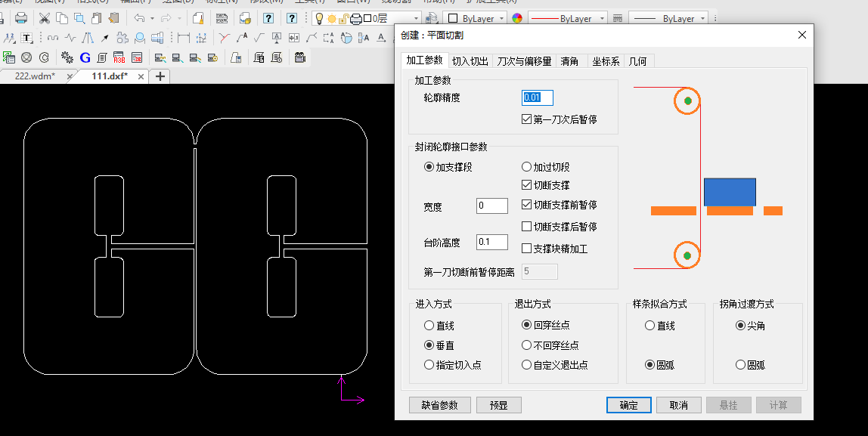Image resolution: width=868 pixels, height=436 pixels.
Task: Click the undo arrow icon
Action: point(139,18)
